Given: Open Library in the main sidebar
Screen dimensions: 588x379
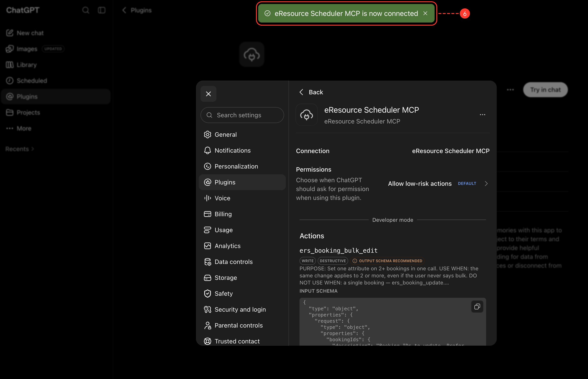Looking at the screenshot, I should tap(56, 65).
